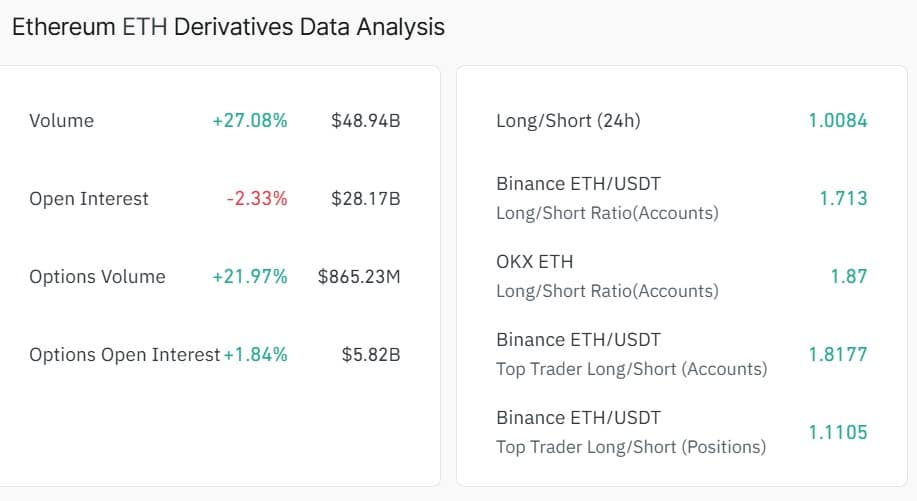The image size is (917, 501).
Task: Click the $48.94B volume value
Action: (x=365, y=121)
